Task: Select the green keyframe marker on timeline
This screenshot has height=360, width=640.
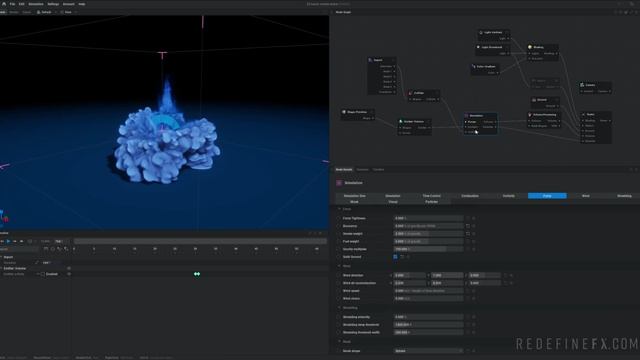Action: [197, 274]
